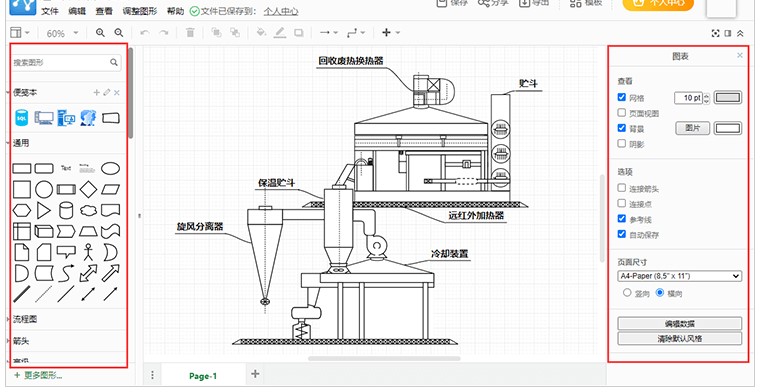Select the SQL database scratchpad shape

[21, 118]
